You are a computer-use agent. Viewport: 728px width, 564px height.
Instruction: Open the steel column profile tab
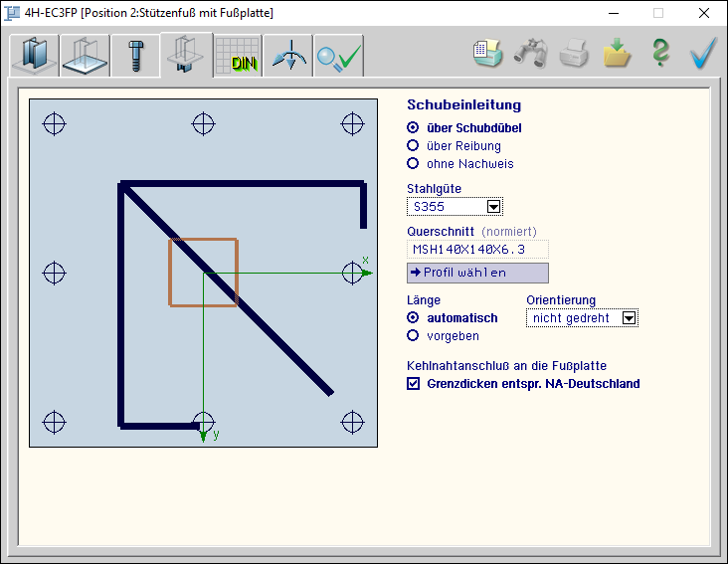coord(34,57)
